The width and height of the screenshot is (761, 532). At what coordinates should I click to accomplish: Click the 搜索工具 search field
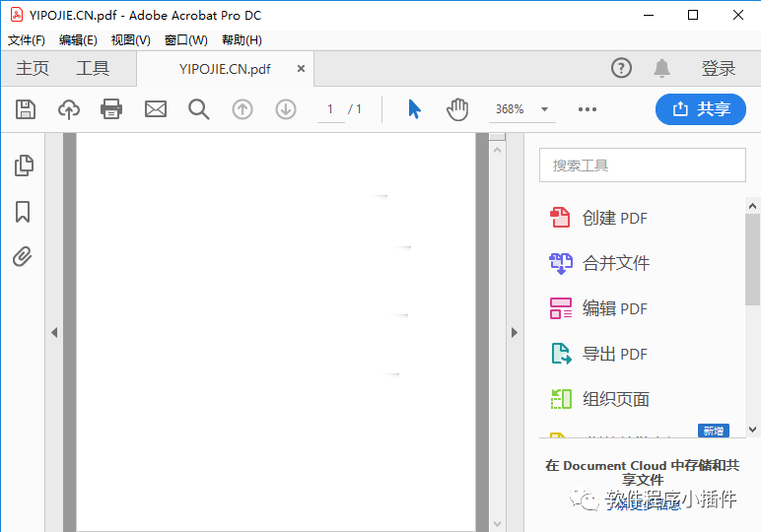tap(642, 166)
